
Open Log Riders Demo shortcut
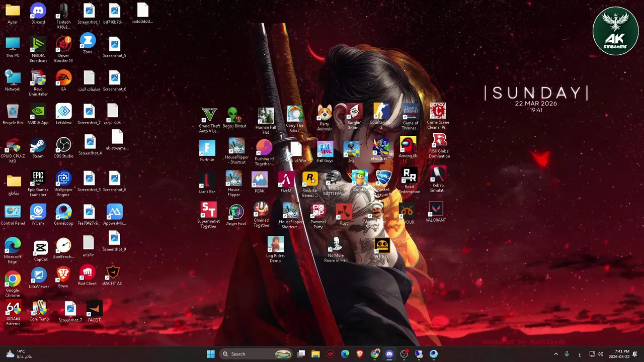click(x=275, y=250)
